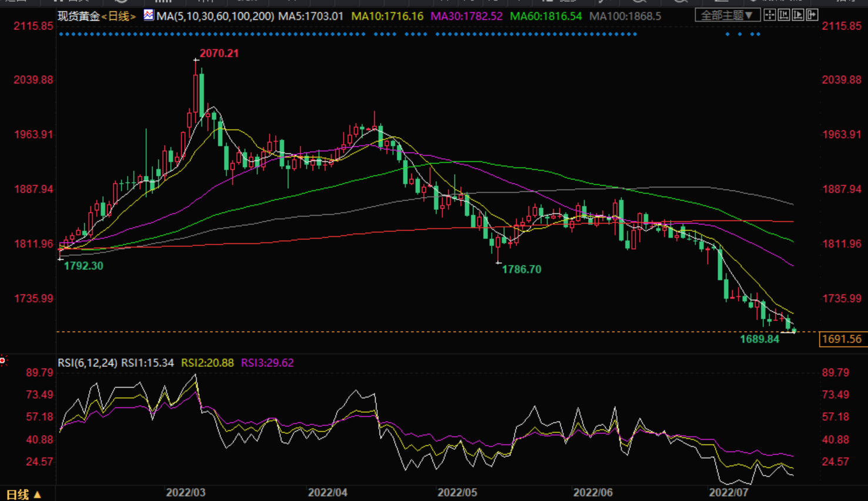Click the play-style icon in top-right toolbar

click(797, 15)
